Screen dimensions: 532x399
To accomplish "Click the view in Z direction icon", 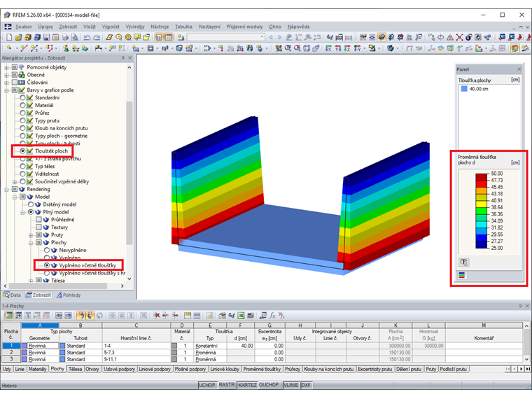I will point(347,48).
